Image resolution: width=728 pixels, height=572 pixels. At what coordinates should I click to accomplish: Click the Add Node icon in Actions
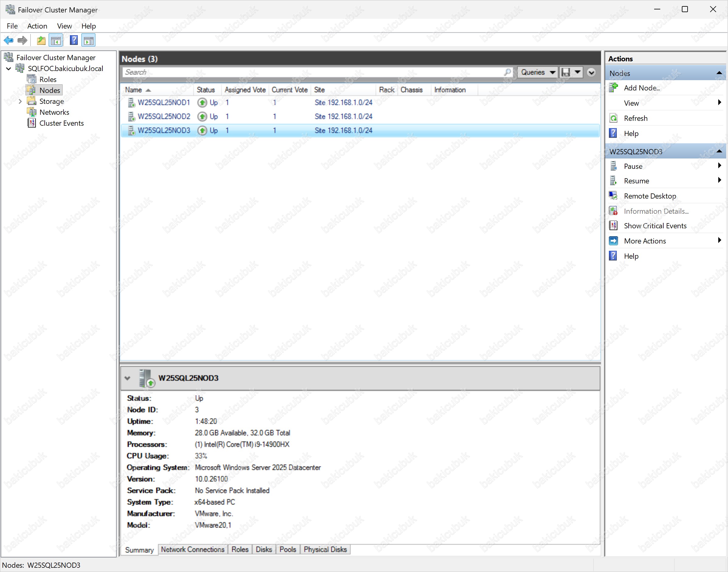[613, 88]
